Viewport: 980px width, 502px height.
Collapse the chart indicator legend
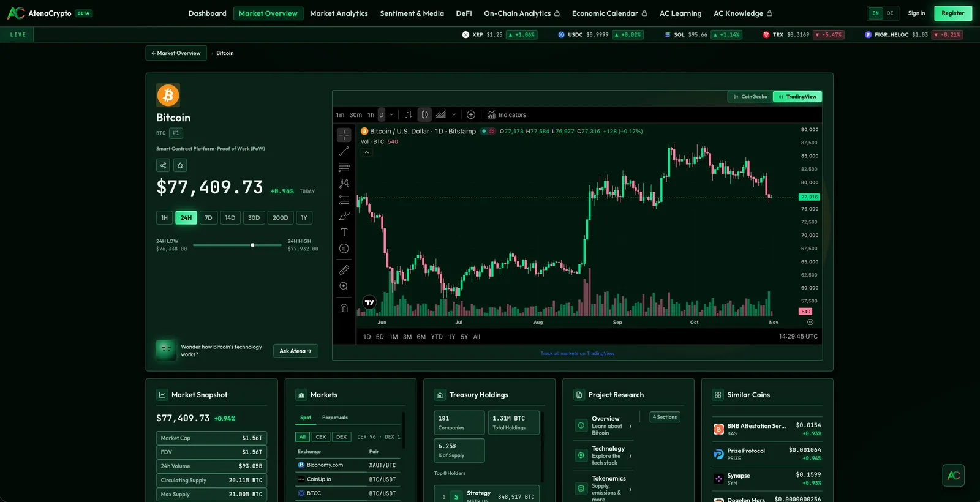pyautogui.click(x=366, y=152)
